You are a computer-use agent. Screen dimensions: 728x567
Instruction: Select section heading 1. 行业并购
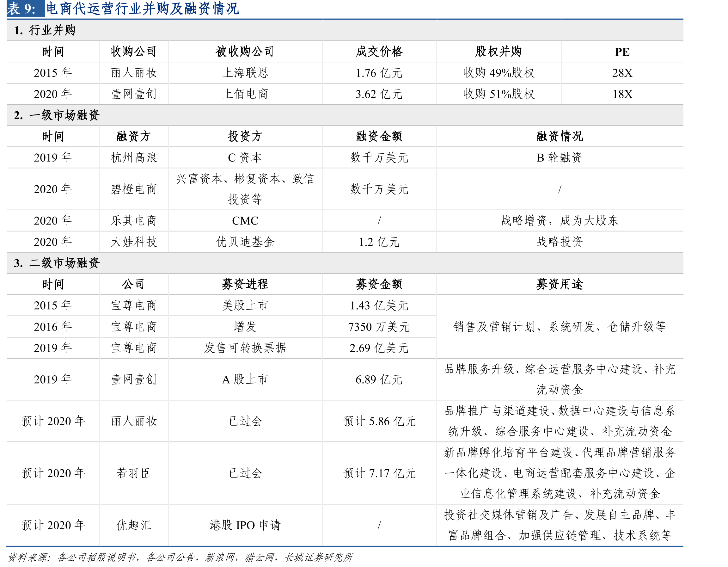pyautogui.click(x=45, y=30)
